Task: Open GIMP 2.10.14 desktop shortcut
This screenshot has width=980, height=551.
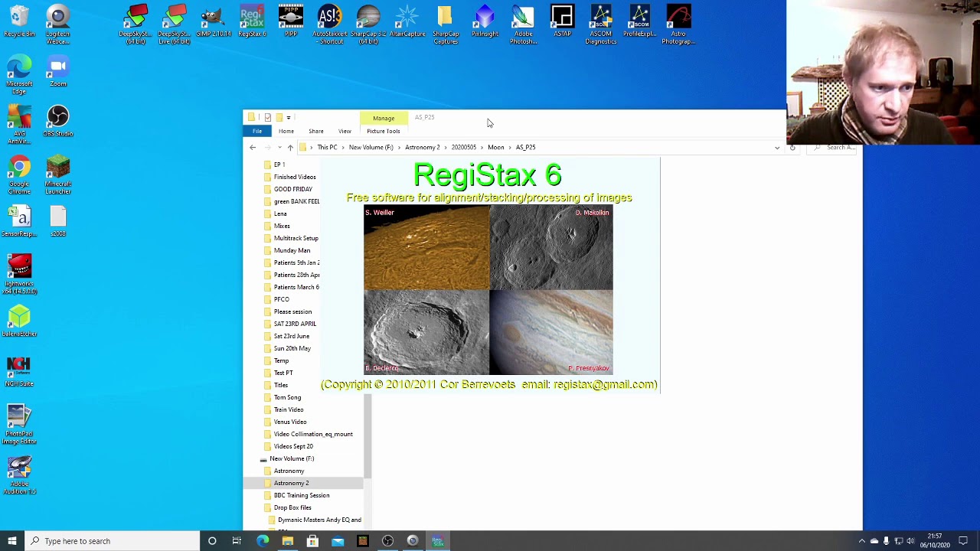Action: click(213, 21)
